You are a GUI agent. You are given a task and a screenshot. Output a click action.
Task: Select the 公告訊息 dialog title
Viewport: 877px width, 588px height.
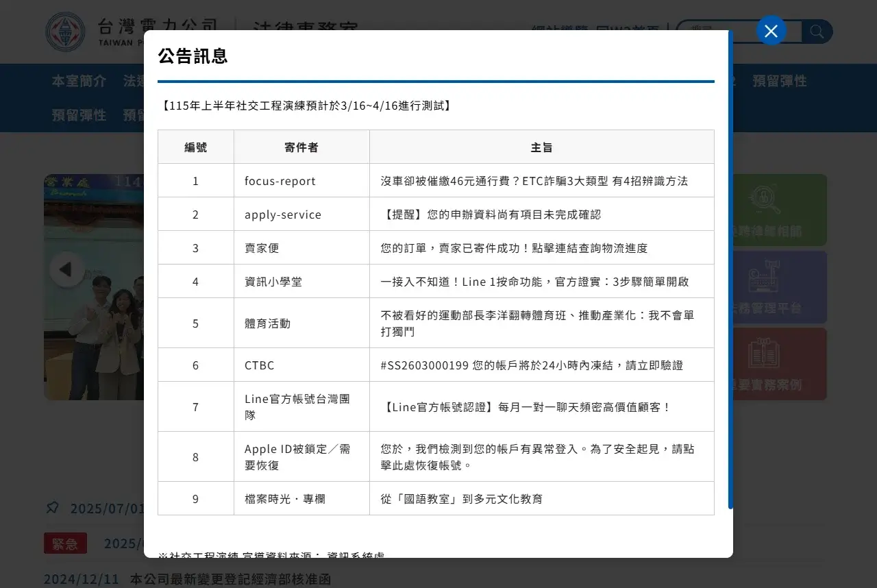pos(193,56)
